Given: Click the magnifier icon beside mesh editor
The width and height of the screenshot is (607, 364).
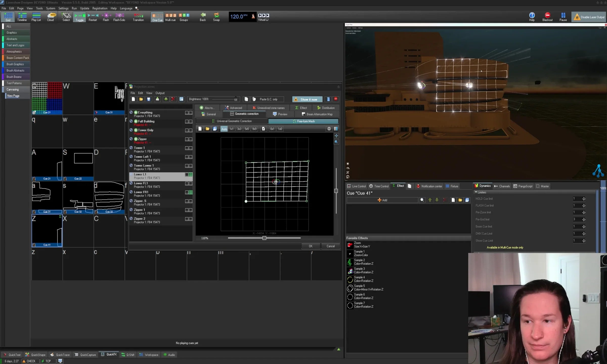Looking at the screenshot, I should coord(336,142).
